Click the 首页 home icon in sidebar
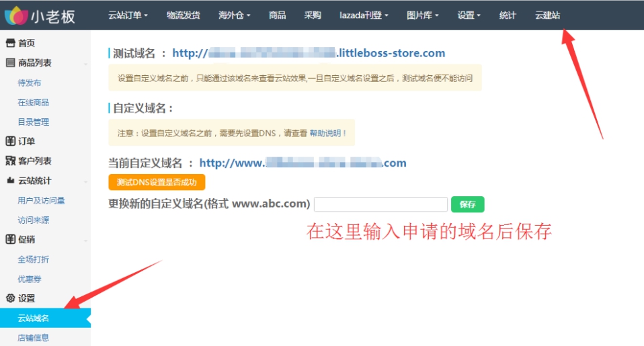The height and width of the screenshot is (346, 644). coord(10,43)
